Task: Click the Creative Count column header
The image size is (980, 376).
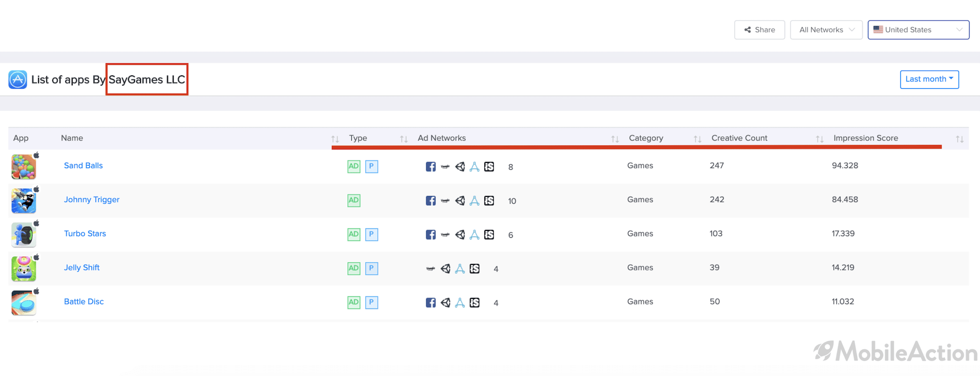Action: point(739,138)
